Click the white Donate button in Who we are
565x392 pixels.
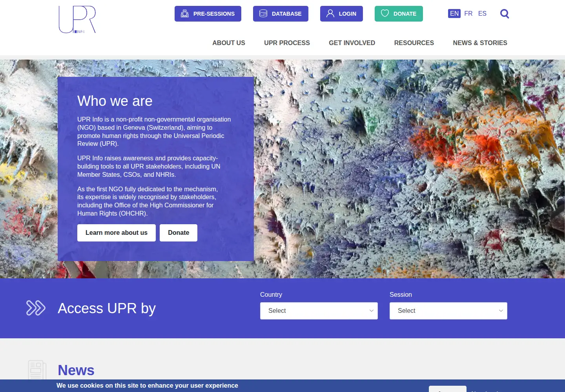pos(179,233)
